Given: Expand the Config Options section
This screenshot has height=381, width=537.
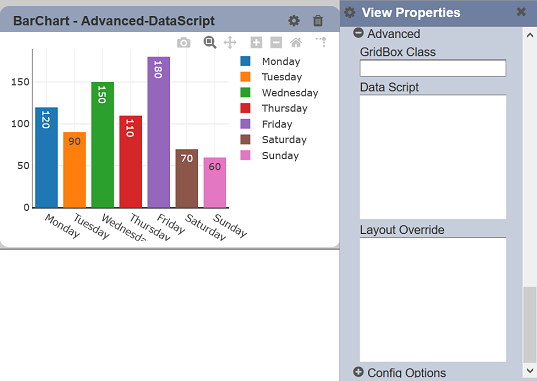Looking at the screenshot, I should 358,372.
